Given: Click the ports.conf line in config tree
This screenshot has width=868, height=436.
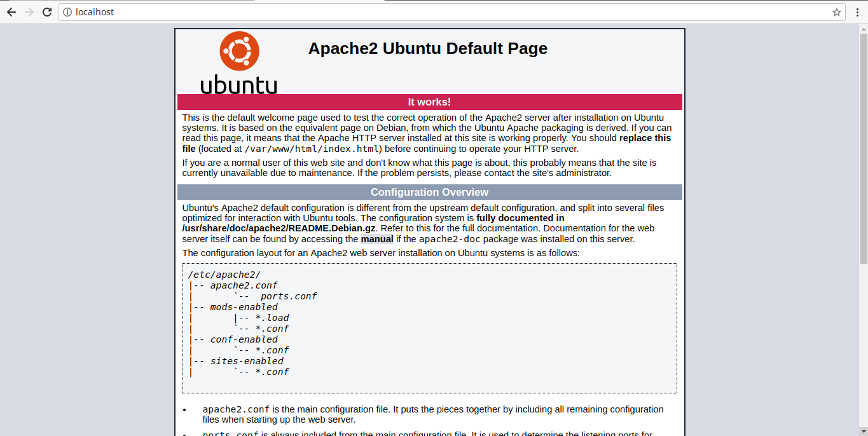Looking at the screenshot, I should click(x=288, y=296).
